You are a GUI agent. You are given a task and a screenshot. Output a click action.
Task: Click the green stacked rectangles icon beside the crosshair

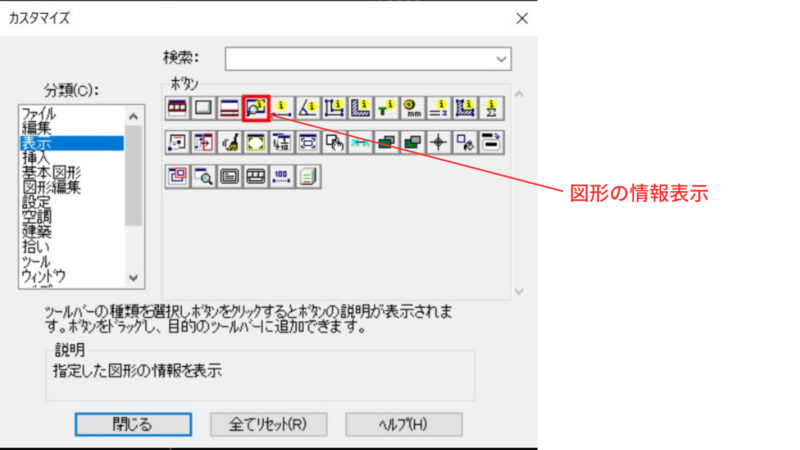[412, 142]
